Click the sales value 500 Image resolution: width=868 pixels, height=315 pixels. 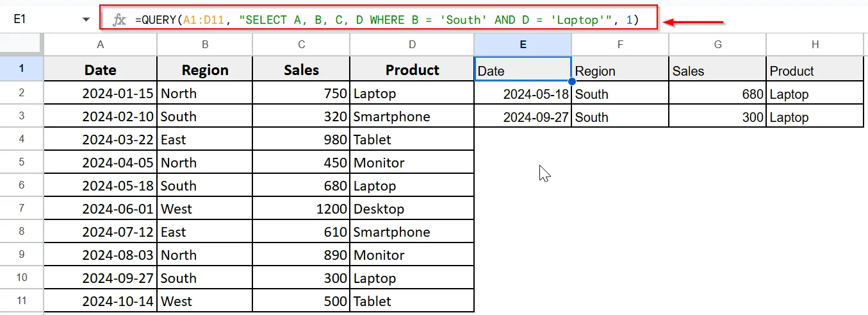point(301,301)
